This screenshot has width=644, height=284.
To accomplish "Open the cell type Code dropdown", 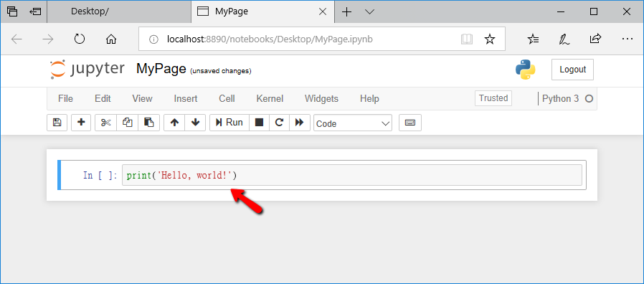I will tap(353, 123).
